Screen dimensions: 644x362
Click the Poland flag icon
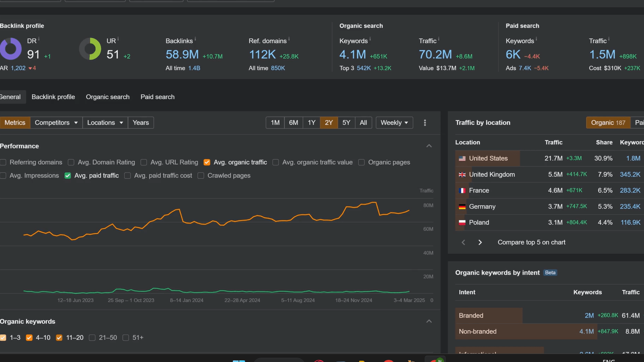pos(462,222)
